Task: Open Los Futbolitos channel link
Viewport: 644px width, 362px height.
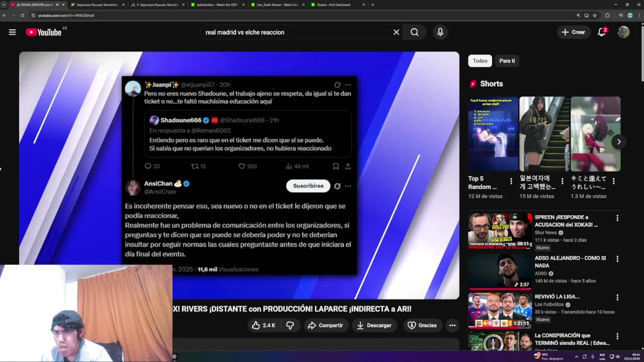Action: pos(549,305)
